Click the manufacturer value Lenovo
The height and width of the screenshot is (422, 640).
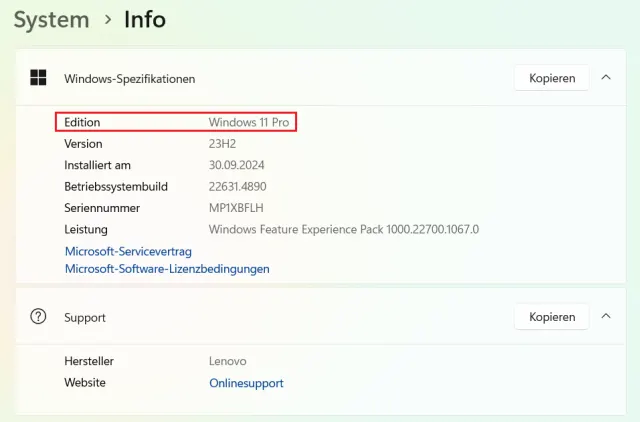point(227,361)
